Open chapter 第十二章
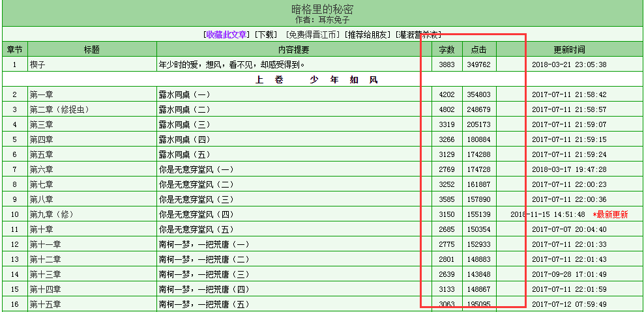 click(x=45, y=259)
